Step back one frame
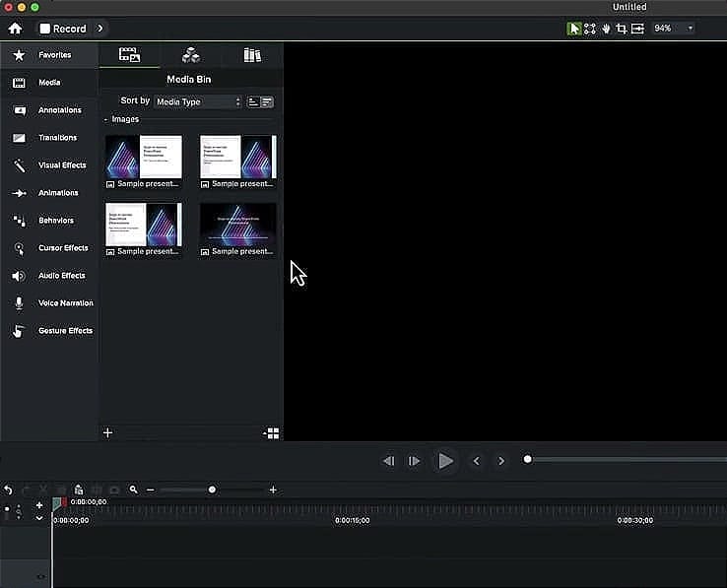Screen dimensions: 727x588 (388, 461)
